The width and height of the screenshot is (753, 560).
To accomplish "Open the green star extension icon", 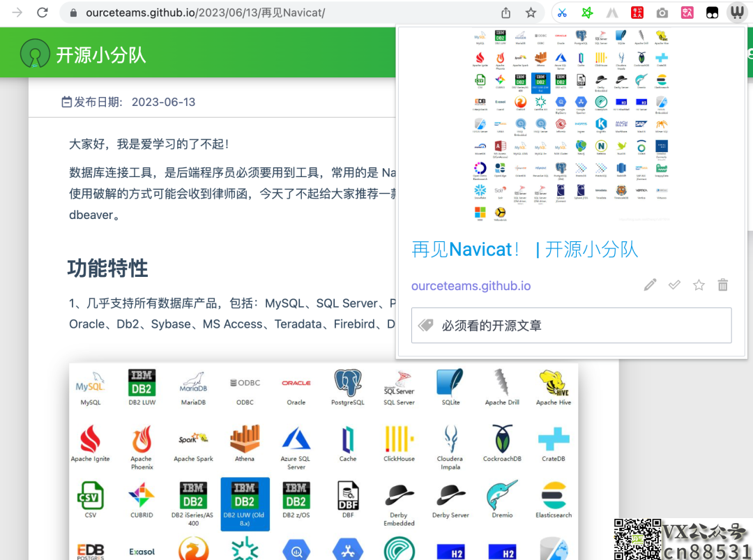I will (x=587, y=13).
